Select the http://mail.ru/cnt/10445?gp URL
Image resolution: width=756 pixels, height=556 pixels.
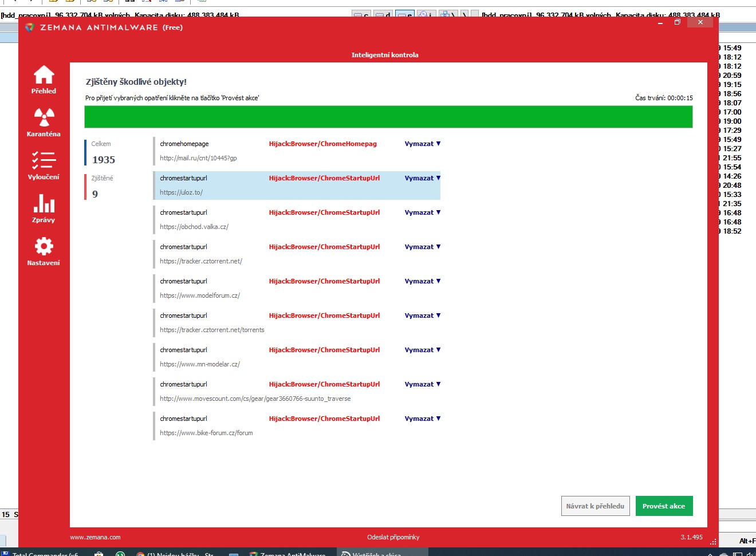coord(198,158)
